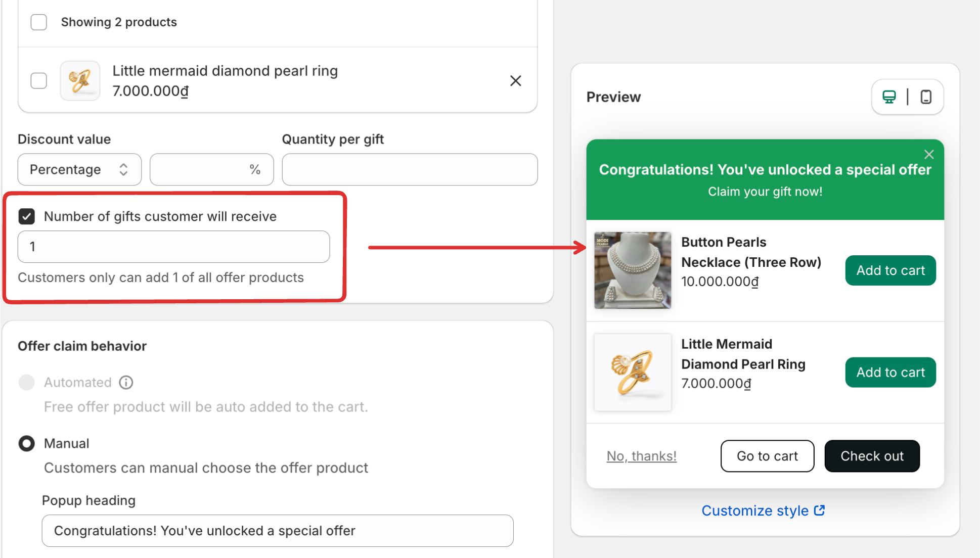Switch preview to desktop view icon
Screen dimensions: 980x558
point(889,97)
